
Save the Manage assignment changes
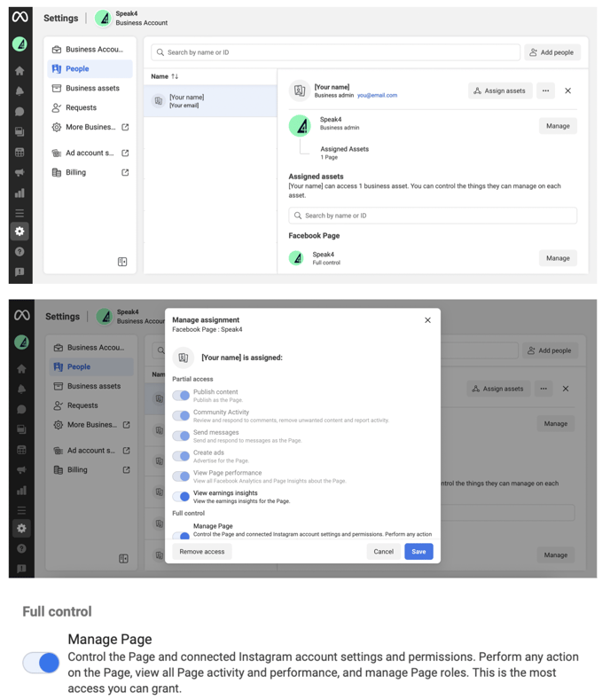click(418, 552)
